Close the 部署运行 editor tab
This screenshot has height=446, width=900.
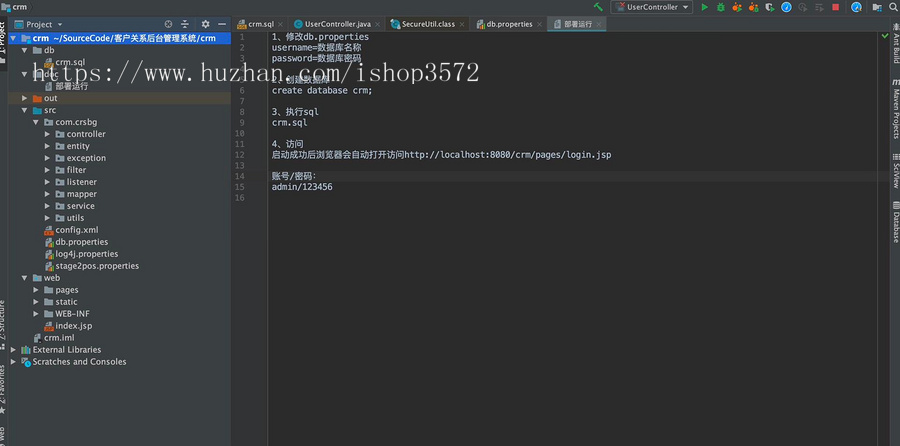[x=598, y=25]
